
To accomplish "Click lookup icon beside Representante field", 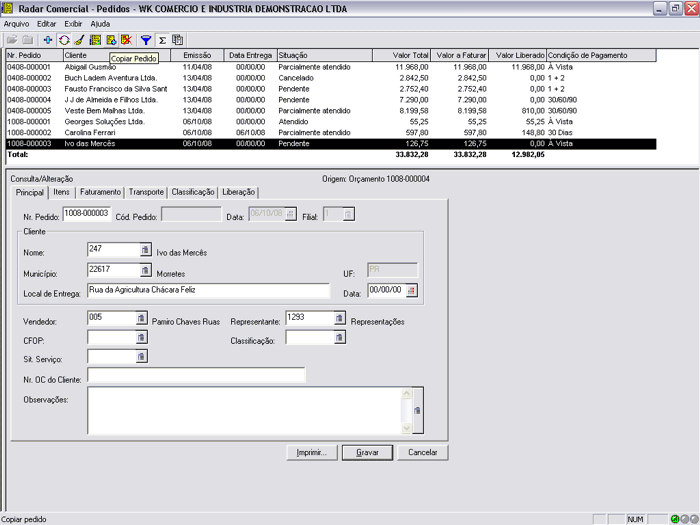I will pyautogui.click(x=340, y=318).
